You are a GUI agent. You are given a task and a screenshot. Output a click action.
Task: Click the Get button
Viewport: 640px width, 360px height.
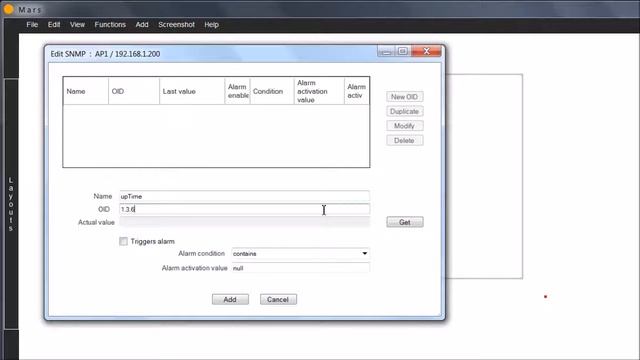tap(404, 222)
